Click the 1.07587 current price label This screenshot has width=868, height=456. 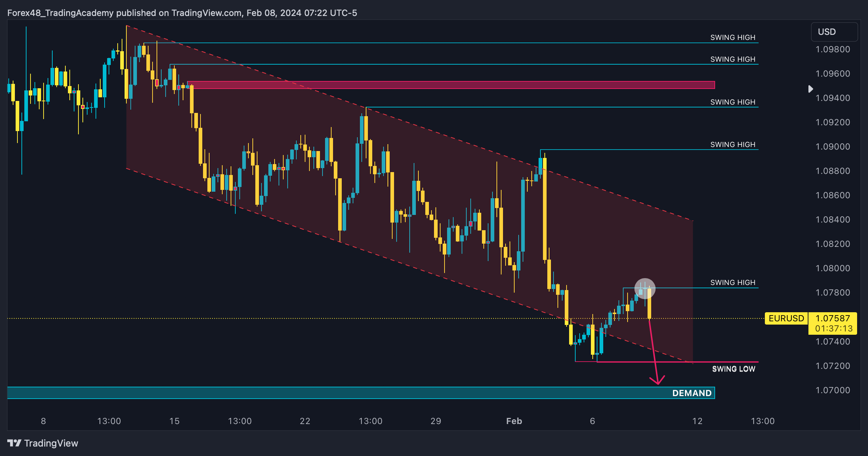click(x=832, y=318)
